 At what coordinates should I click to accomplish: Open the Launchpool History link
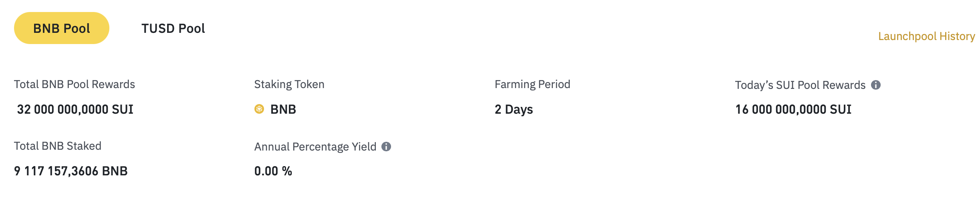tap(926, 36)
